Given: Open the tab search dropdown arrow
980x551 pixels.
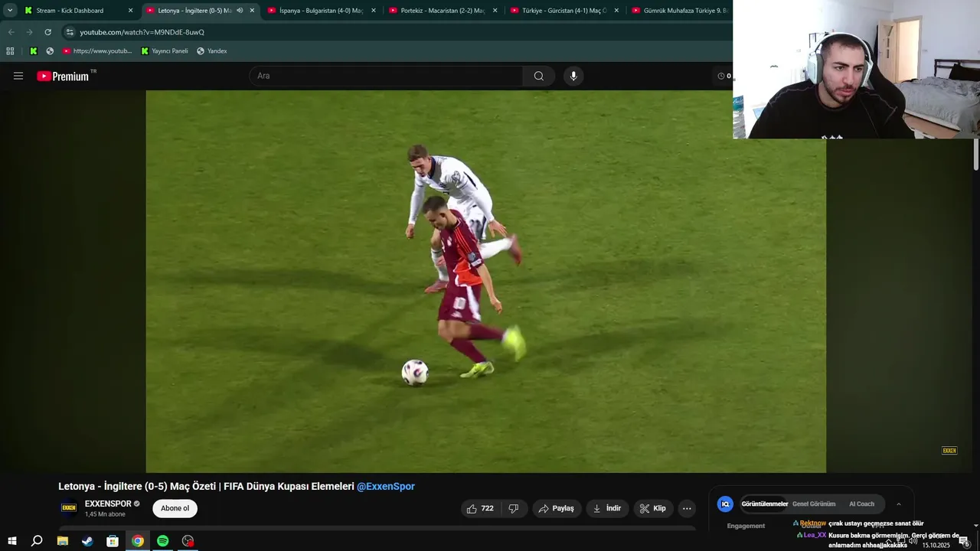Looking at the screenshot, I should pos(10,11).
